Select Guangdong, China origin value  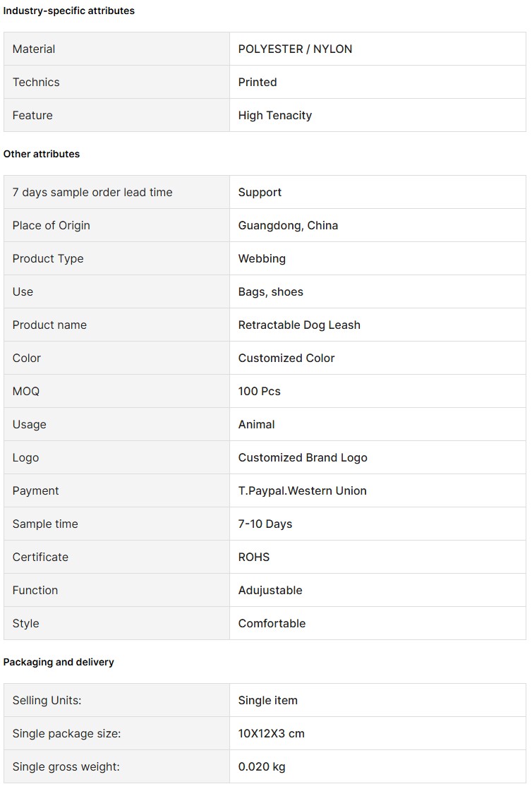click(288, 225)
